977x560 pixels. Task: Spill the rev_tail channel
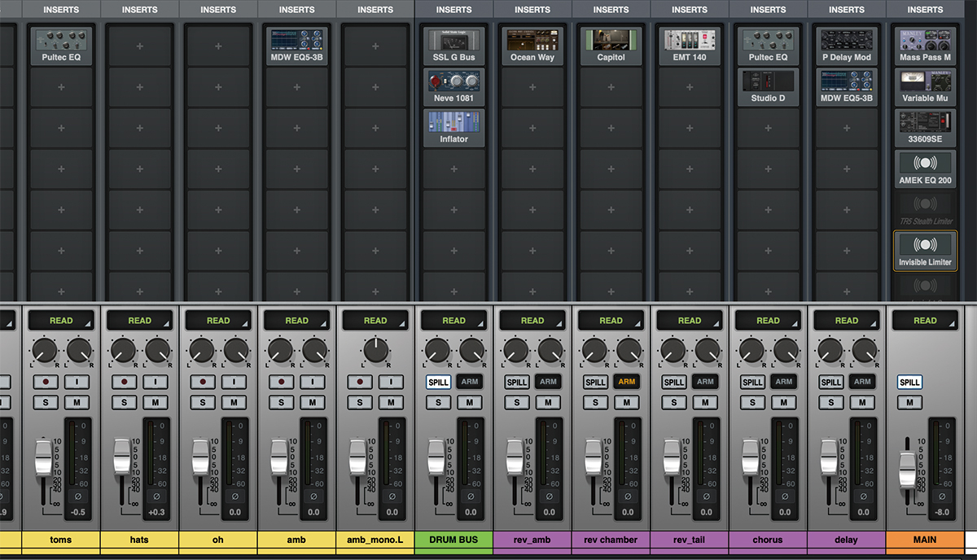[674, 382]
